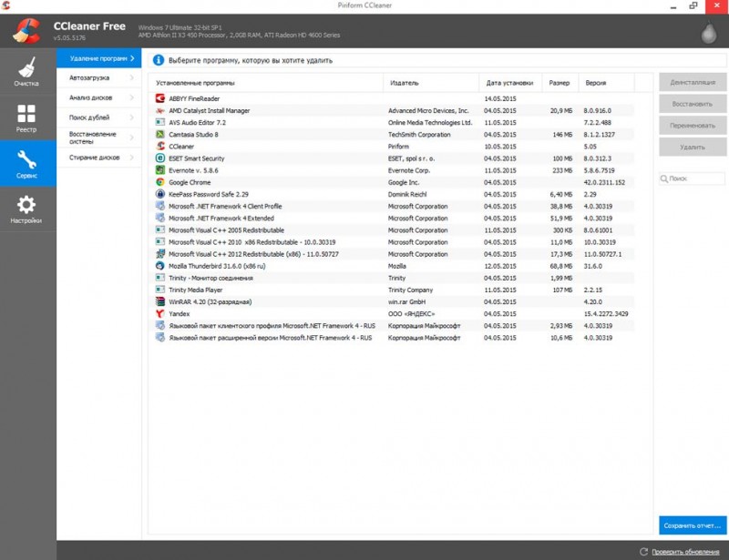This screenshot has height=560, width=729.
Task: Click version 15.4.2272.3429 cell
Action: (x=606, y=314)
